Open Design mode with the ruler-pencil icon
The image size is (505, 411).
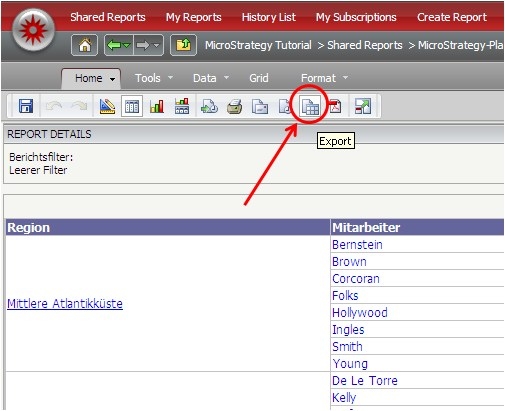pyautogui.click(x=107, y=106)
